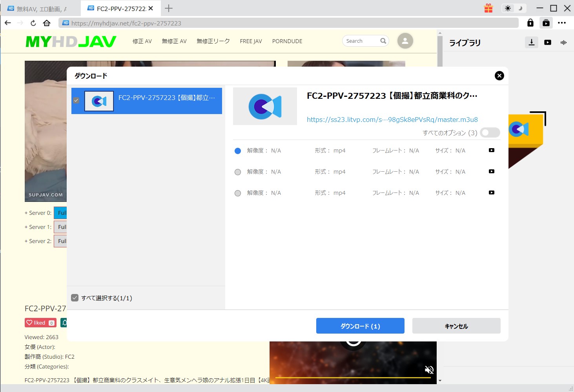Click the user profile avatar icon
The width and height of the screenshot is (574, 392).
[x=405, y=41]
